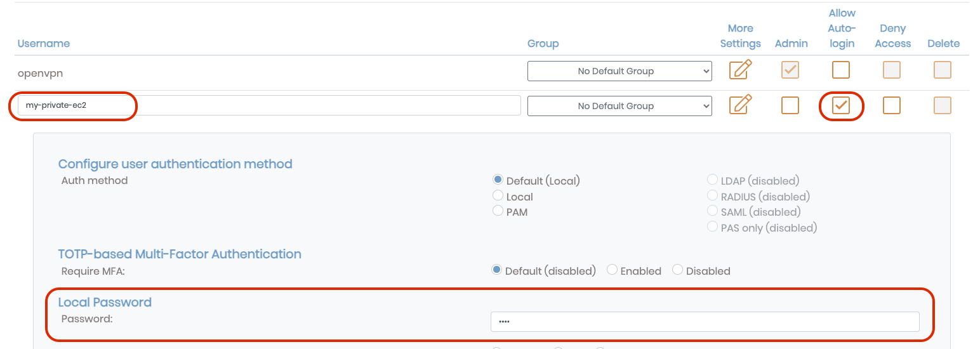Select LDAP (disabled) auth option
Screen dimensions: 980x349
tap(713, 180)
